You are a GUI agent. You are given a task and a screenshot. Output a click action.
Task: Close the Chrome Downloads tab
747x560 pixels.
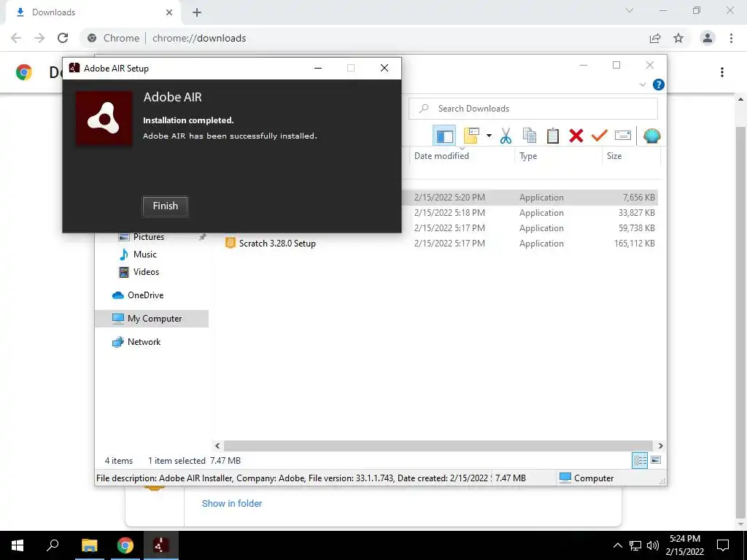(x=169, y=12)
